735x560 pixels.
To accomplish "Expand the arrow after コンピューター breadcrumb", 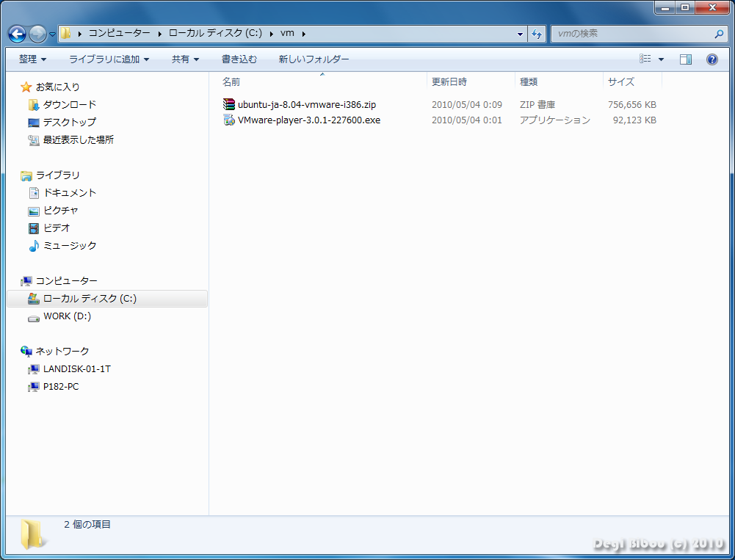I will 159,34.
